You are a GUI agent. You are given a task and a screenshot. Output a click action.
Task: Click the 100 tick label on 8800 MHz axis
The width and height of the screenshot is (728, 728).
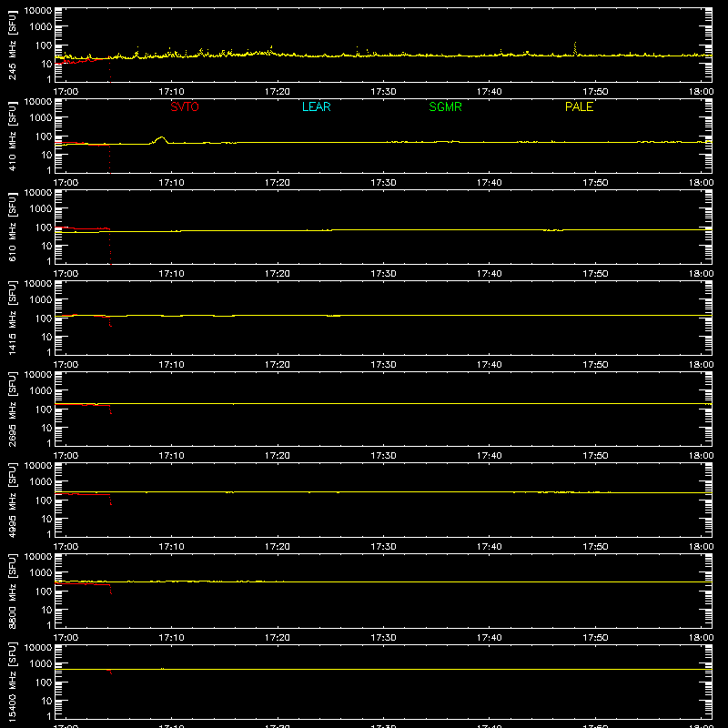pyautogui.click(x=44, y=591)
